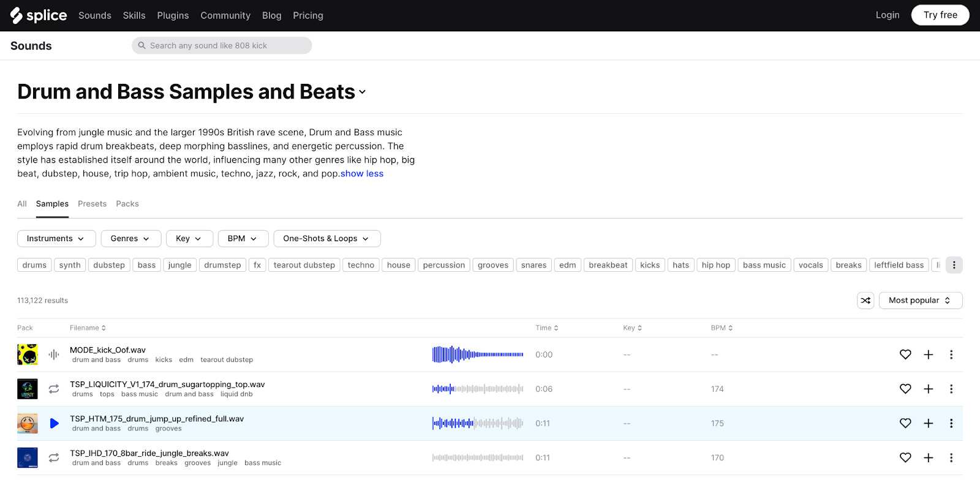
Task: Sort by the Key column header
Action: tap(633, 328)
